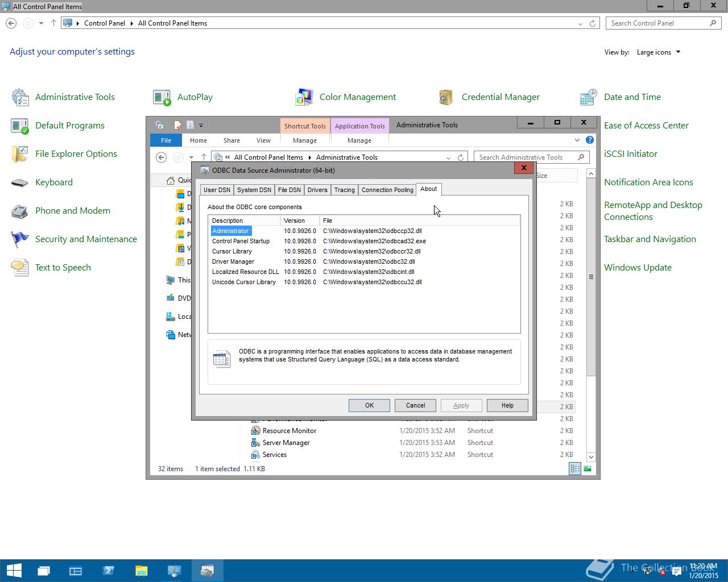The width and height of the screenshot is (728, 582).
Task: Switch to the User DSN tab
Action: click(x=217, y=190)
